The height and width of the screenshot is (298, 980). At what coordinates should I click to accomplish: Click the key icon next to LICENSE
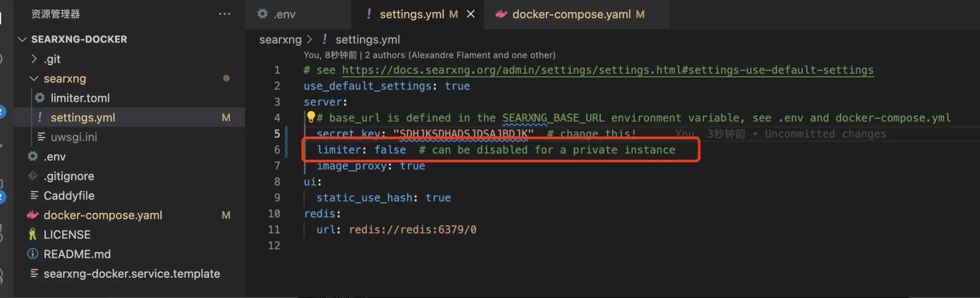[33, 234]
